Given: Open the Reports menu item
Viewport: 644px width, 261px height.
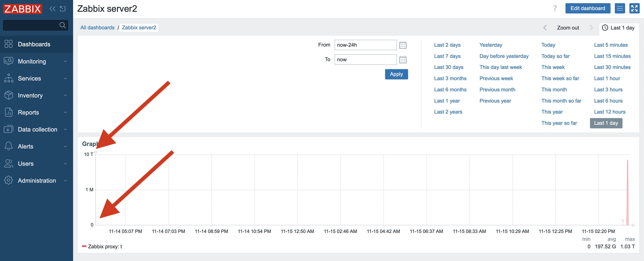Looking at the screenshot, I should tap(36, 112).
